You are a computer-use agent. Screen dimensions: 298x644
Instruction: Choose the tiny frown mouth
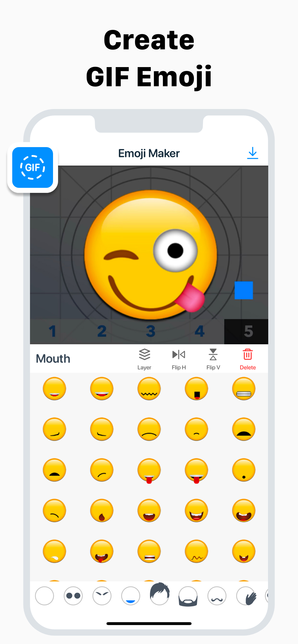point(196,429)
